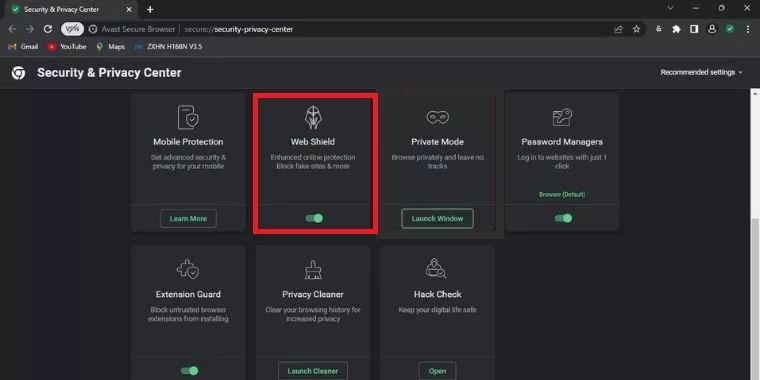Viewport: 760px width, 380px height.
Task: Open the YouTube bookmark
Action: [67, 47]
